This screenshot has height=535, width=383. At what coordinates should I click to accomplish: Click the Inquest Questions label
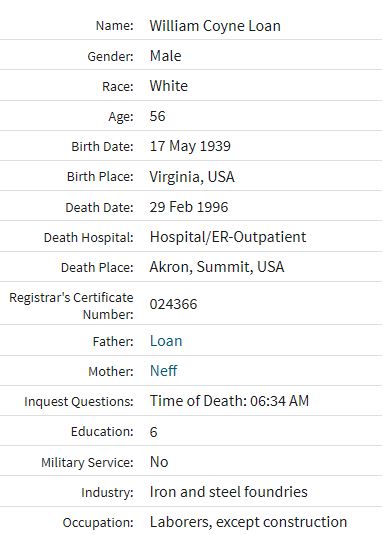79,401
